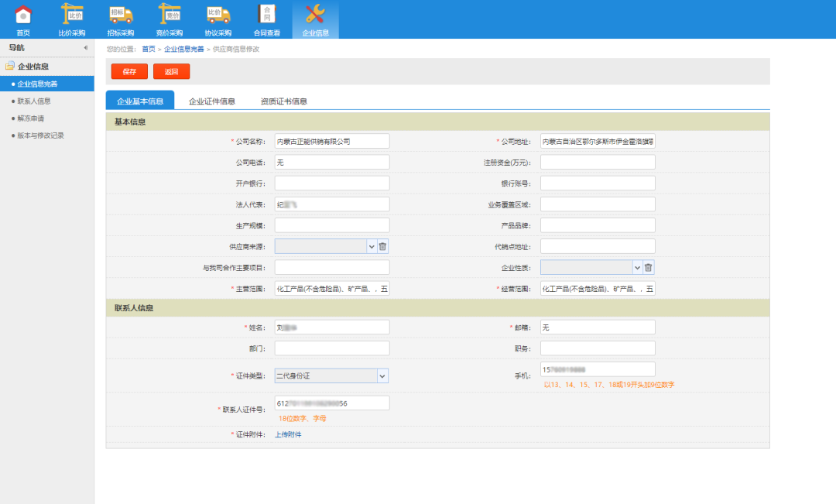Open the 协议采购 truck icon
The image size is (836, 504).
point(218,15)
